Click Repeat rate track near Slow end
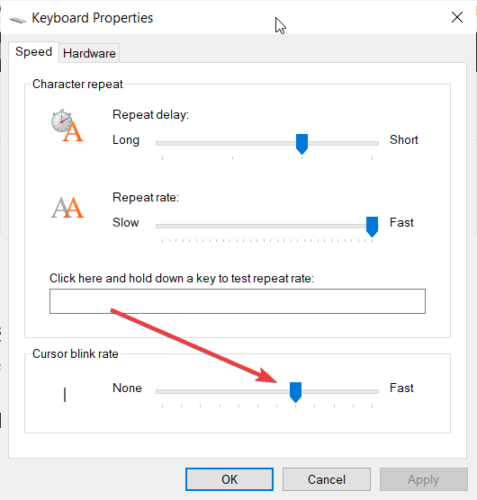Viewport: 477px width, 500px height. pyautogui.click(x=173, y=226)
